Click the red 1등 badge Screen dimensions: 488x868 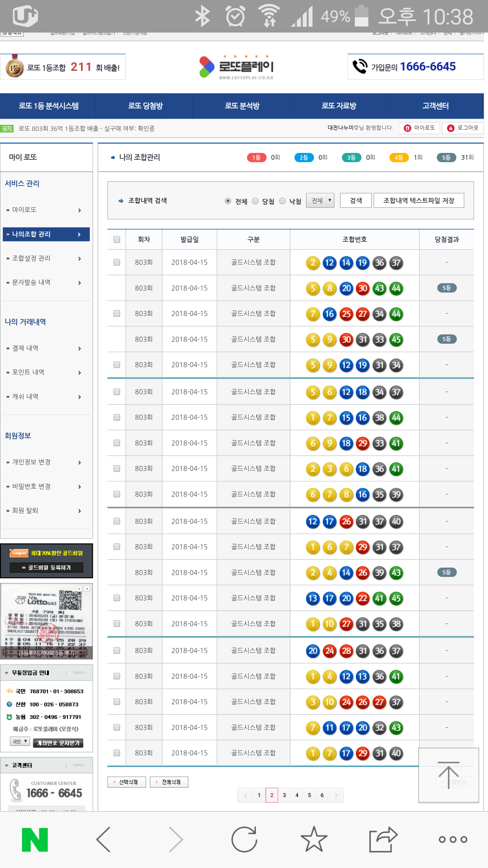(x=257, y=158)
